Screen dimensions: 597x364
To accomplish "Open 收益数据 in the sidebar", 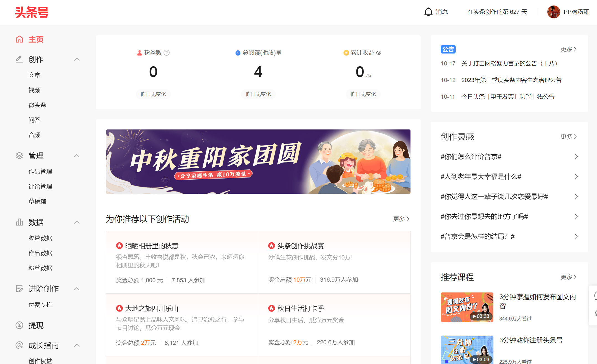I will pos(40,238).
